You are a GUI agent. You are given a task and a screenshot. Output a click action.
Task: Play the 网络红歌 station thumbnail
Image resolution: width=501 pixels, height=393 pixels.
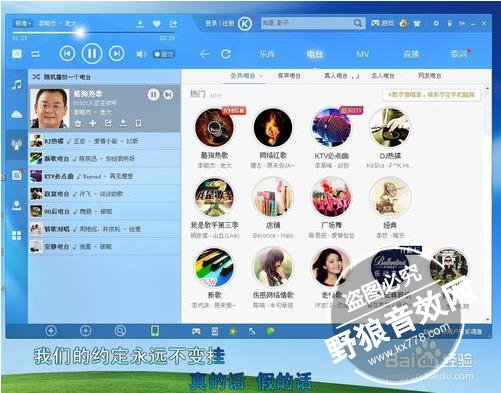[x=273, y=127]
